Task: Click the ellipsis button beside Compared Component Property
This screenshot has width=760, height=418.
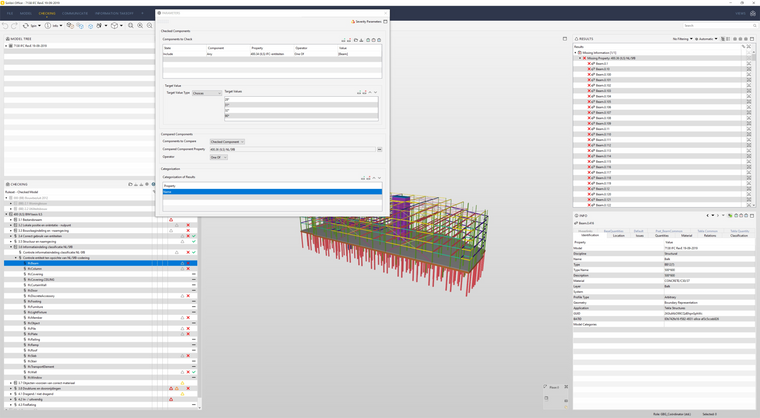Action: (380, 149)
